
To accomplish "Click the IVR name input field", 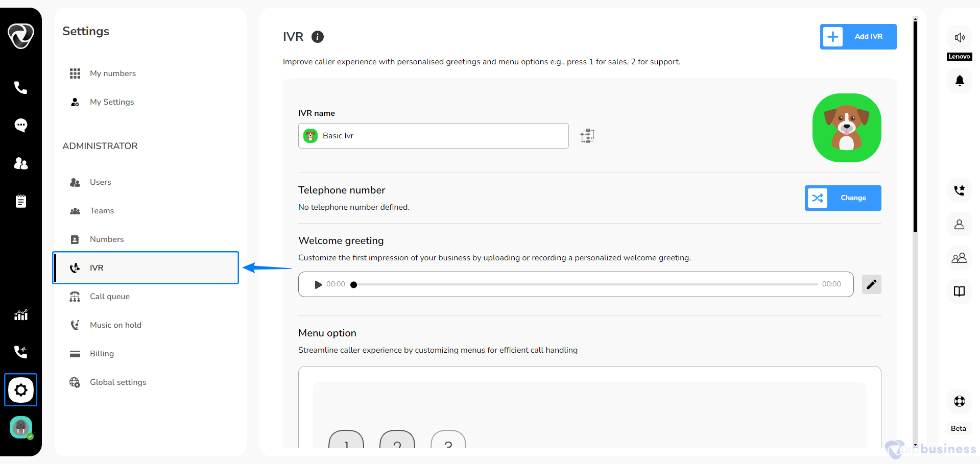I will (439, 136).
